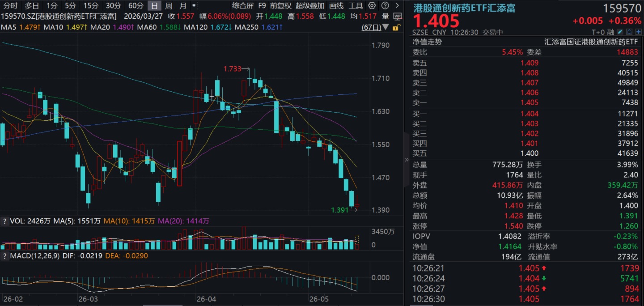Switch to the 分时 intraday tab
This screenshot has height=306, width=644.
(x=11, y=6)
